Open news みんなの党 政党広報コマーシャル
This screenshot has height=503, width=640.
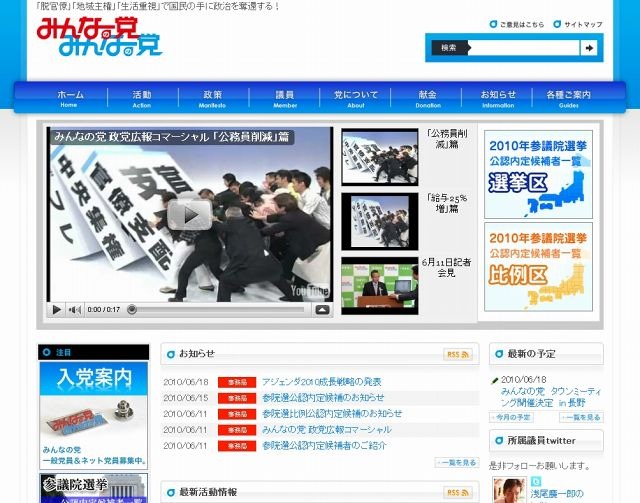(327, 430)
